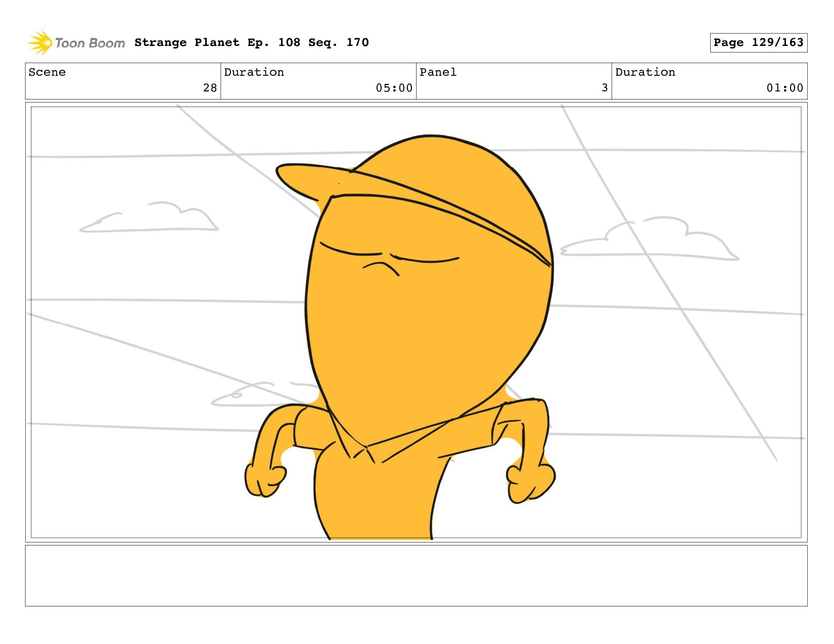Click the 'Page 129/163' box
Screen dimensions: 834x644
[758, 42]
